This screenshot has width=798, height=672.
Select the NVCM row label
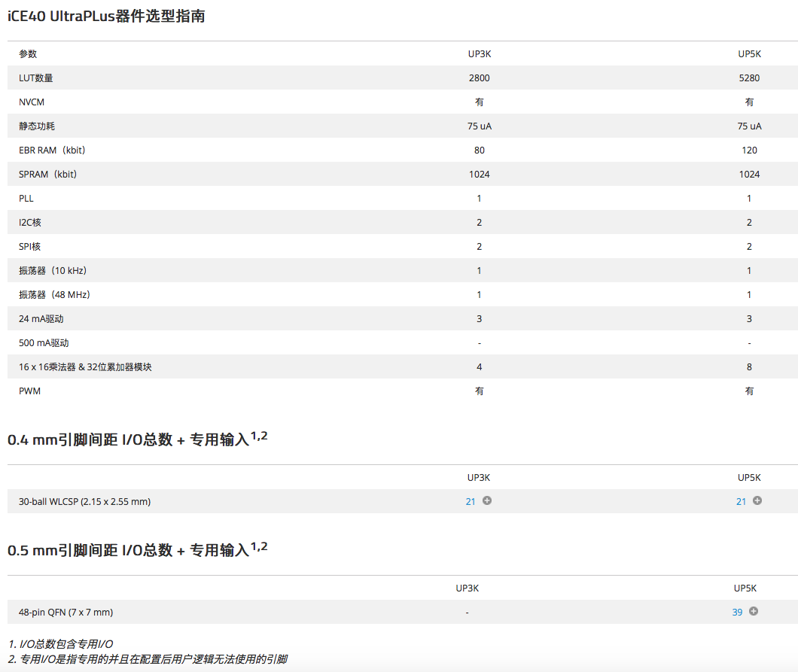coord(32,102)
